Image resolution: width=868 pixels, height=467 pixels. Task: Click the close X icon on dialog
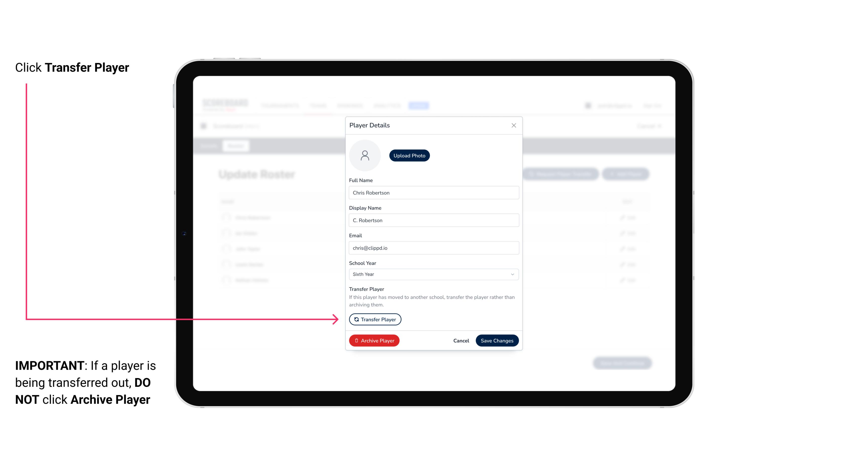point(513,125)
